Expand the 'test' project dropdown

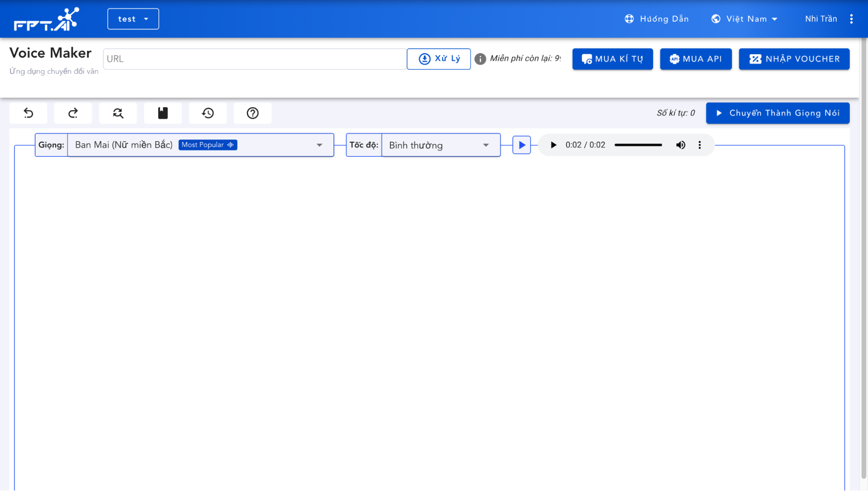133,19
